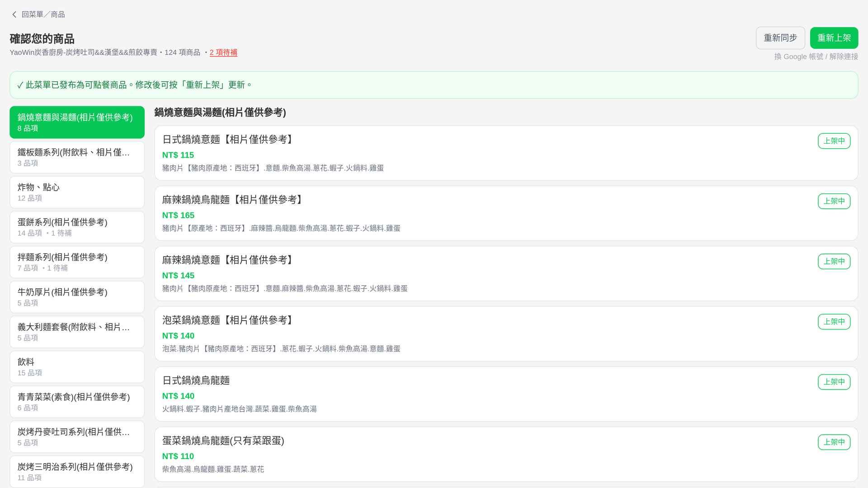Click 換 Google 帳號 / 解除連接 link

point(816,56)
